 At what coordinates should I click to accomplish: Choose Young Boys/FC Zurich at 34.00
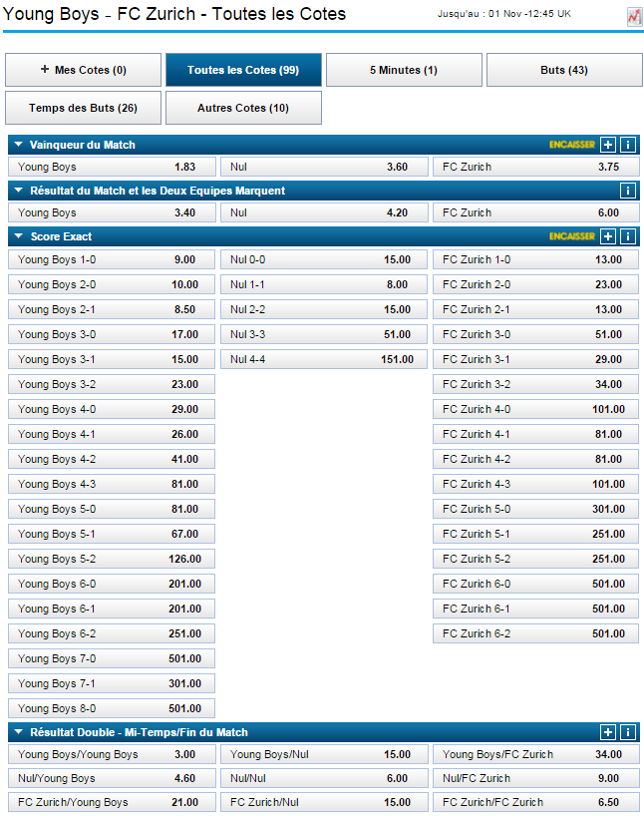pos(535,754)
